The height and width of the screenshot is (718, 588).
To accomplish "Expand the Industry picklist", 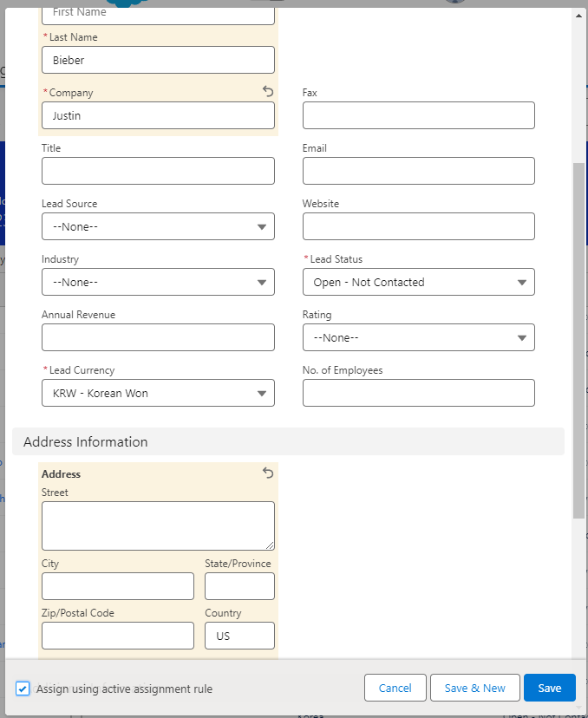I will (158, 282).
